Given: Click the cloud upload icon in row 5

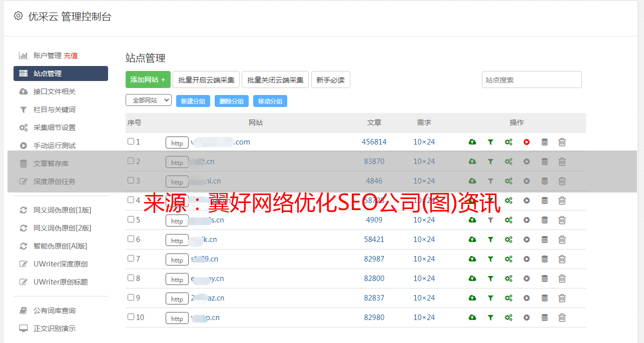Looking at the screenshot, I should [472, 220].
